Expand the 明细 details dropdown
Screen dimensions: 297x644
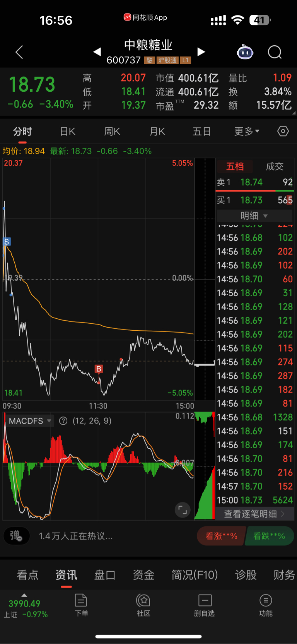tap(254, 216)
